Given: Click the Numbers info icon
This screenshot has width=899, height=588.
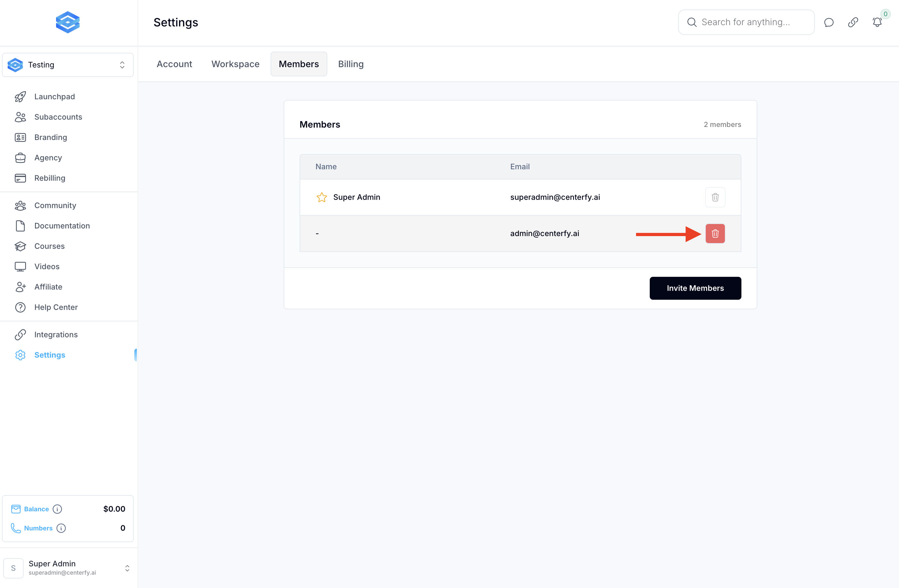Looking at the screenshot, I should 61,528.
